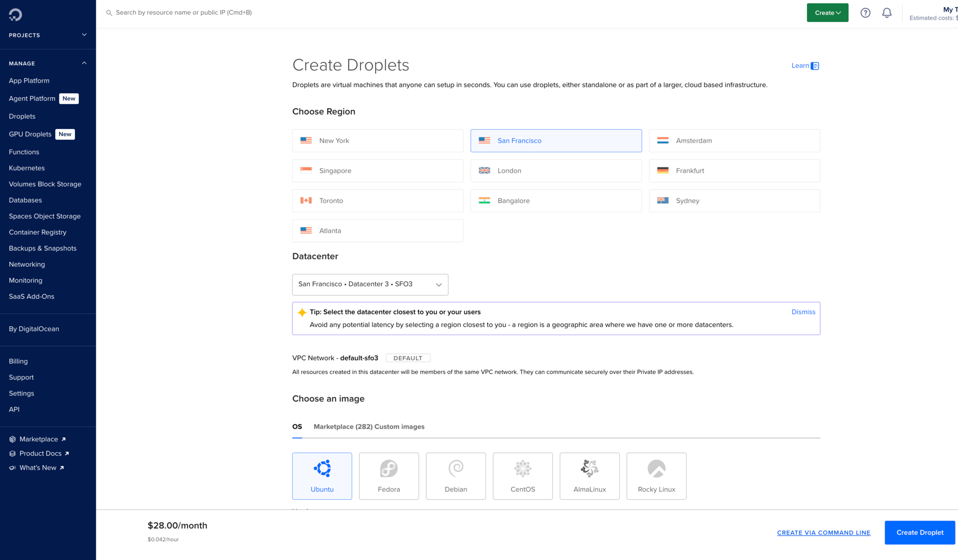Viewport: 958px width, 560px height.
Task: Choose the CentOS image icon
Action: tap(522, 469)
